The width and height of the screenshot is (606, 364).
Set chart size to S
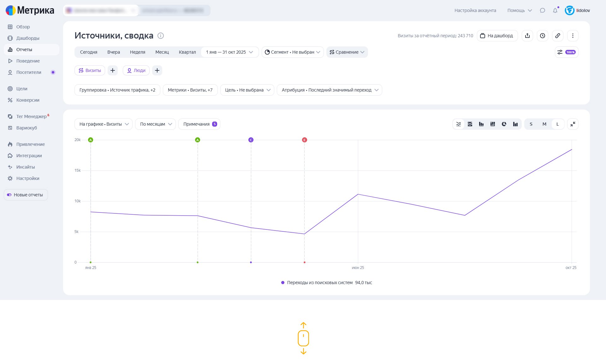(x=531, y=124)
